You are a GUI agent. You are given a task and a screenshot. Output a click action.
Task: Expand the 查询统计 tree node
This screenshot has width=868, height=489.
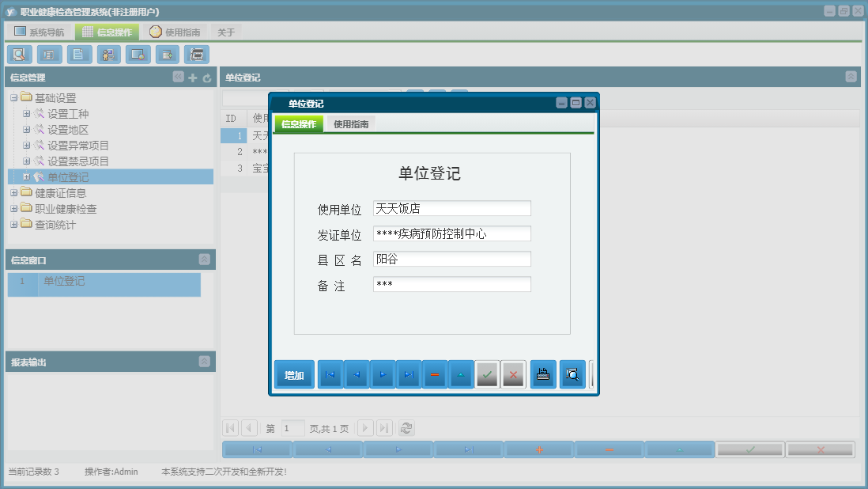tap(13, 224)
